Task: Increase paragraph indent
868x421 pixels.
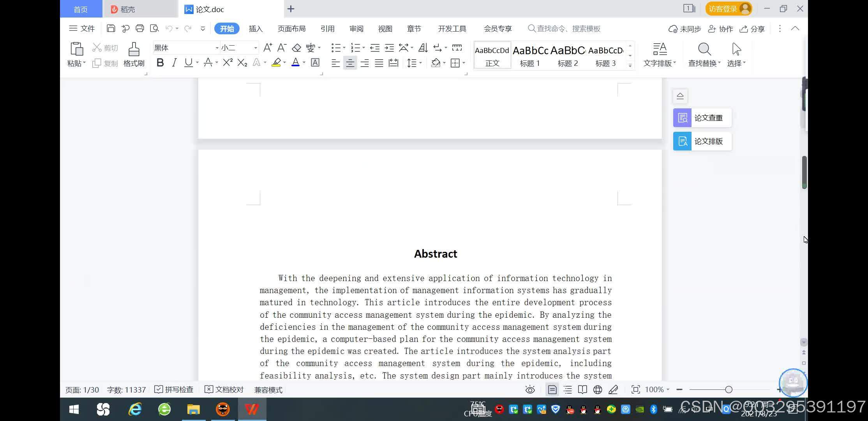Action: pos(389,48)
